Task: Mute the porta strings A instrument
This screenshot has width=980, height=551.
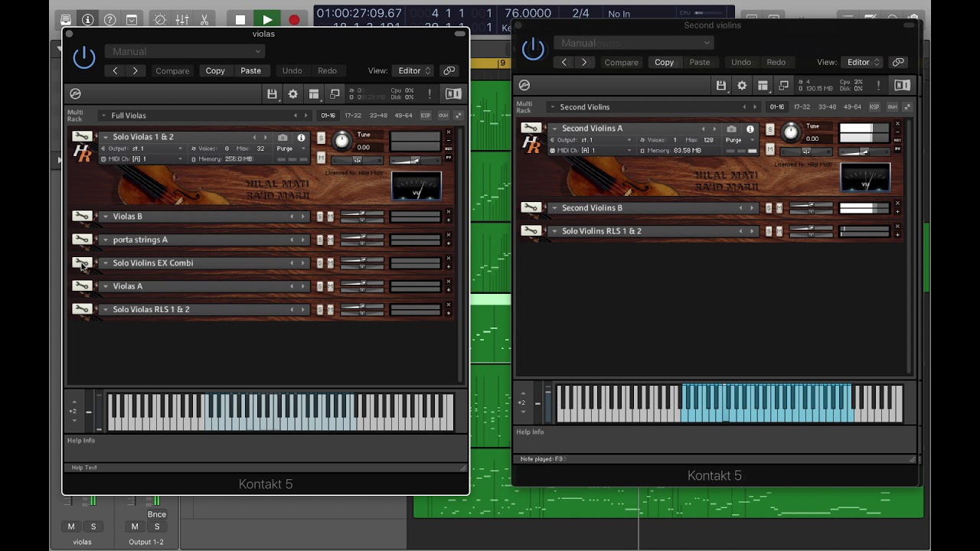Action: 330,240
